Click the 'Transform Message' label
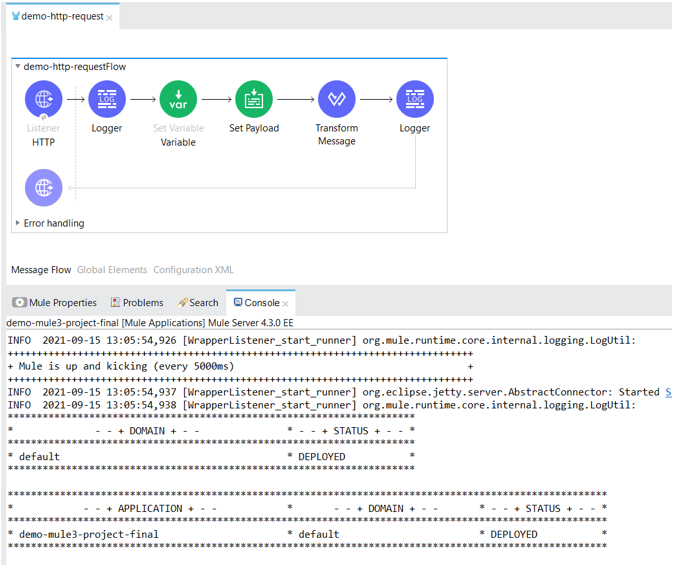 pos(337,134)
